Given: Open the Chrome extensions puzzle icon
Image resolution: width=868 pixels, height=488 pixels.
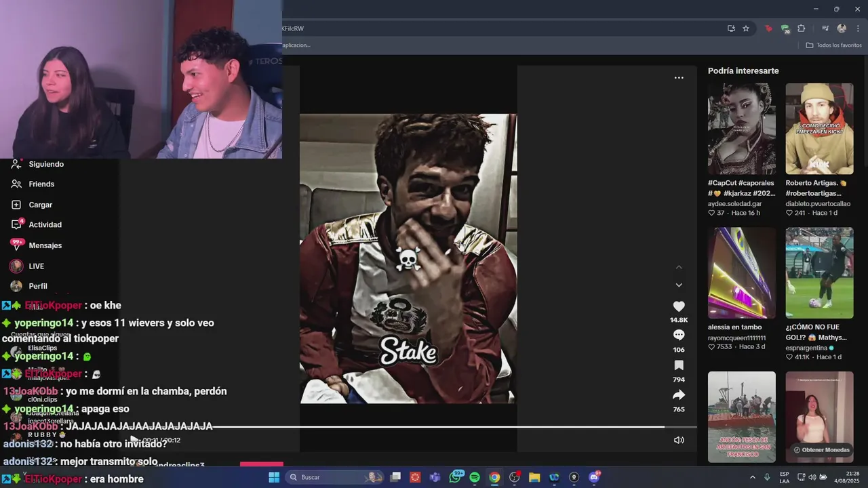Looking at the screenshot, I should coord(802,28).
